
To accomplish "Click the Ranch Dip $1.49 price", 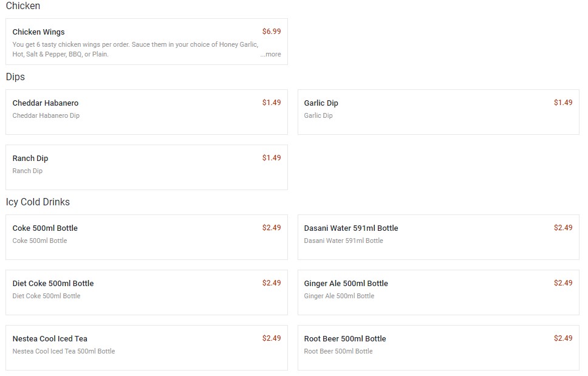I will click(272, 158).
